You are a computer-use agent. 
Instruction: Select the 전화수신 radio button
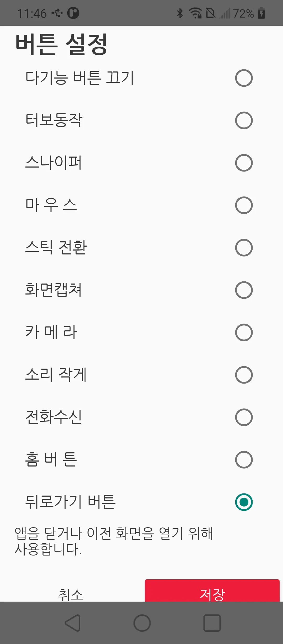(244, 417)
